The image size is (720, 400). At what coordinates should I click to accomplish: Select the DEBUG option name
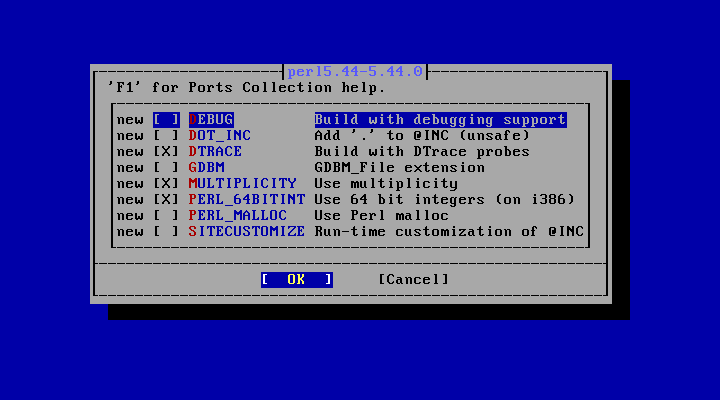[x=211, y=120]
